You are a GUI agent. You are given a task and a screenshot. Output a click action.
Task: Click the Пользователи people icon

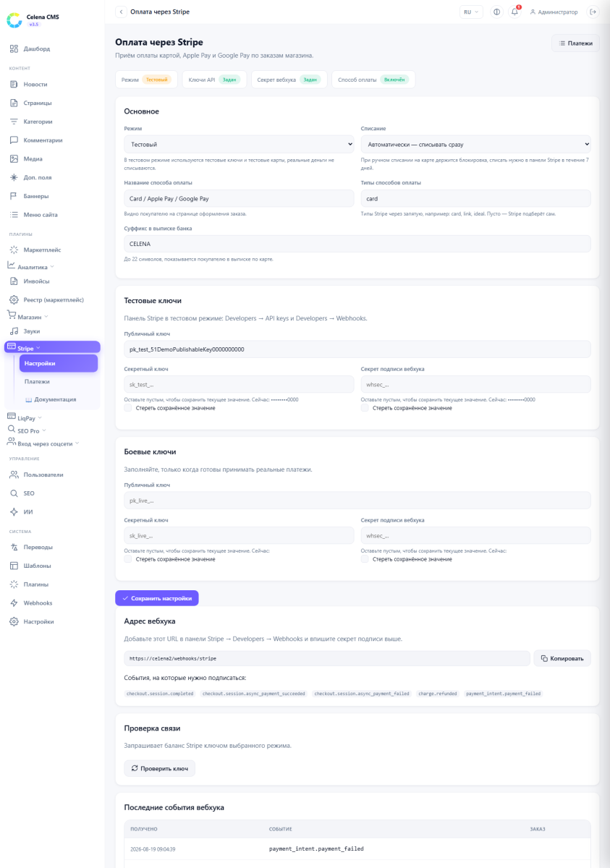click(x=14, y=475)
